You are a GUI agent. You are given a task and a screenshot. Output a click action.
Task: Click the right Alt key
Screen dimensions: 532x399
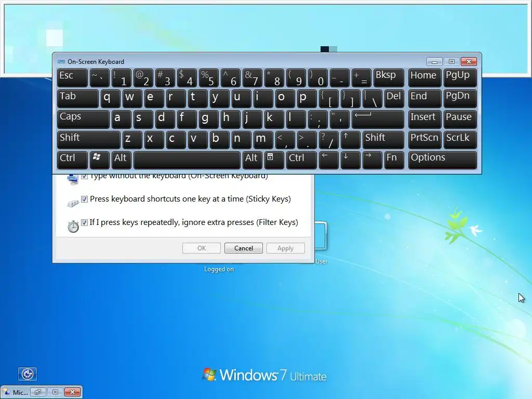pyautogui.click(x=252, y=160)
